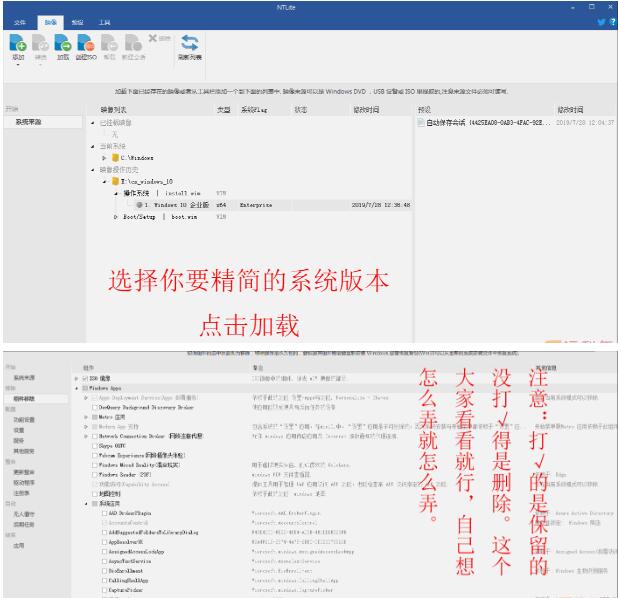Select the 自动保存会话 preset entry
Viewport: 618px width, 598px height.
516,123
